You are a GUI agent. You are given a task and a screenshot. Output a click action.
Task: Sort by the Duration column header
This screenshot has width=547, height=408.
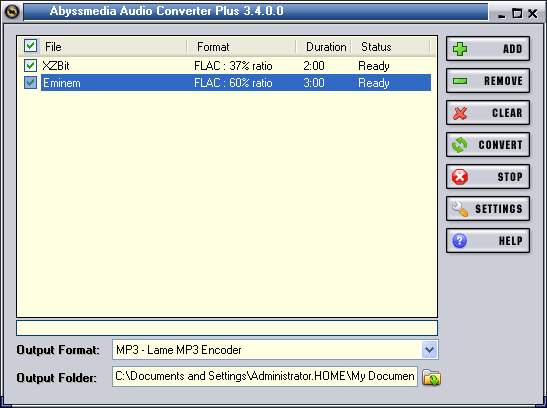click(324, 47)
